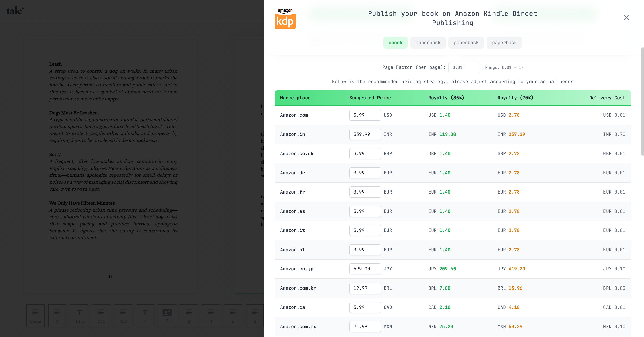
Task: Click the Page Factor input field
Action: click(464, 68)
